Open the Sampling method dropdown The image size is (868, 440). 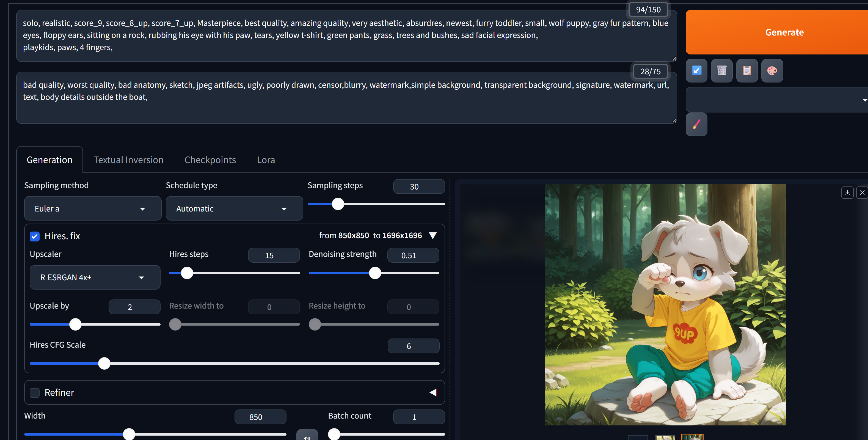(93, 208)
